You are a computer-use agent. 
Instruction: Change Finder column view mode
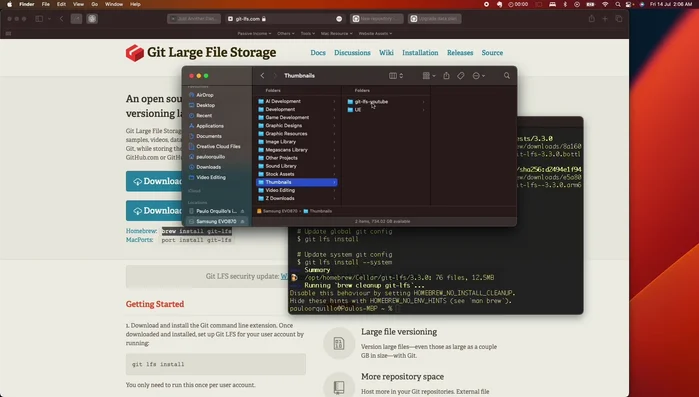pos(396,76)
